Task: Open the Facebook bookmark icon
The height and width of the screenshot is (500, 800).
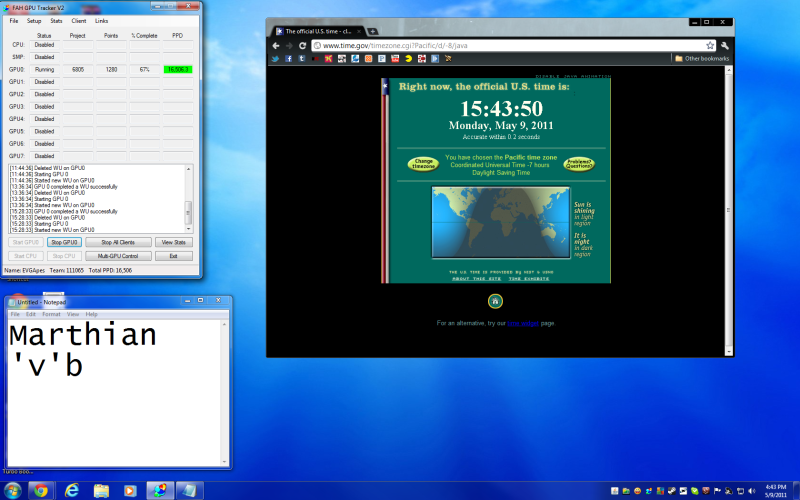Action: click(286, 59)
